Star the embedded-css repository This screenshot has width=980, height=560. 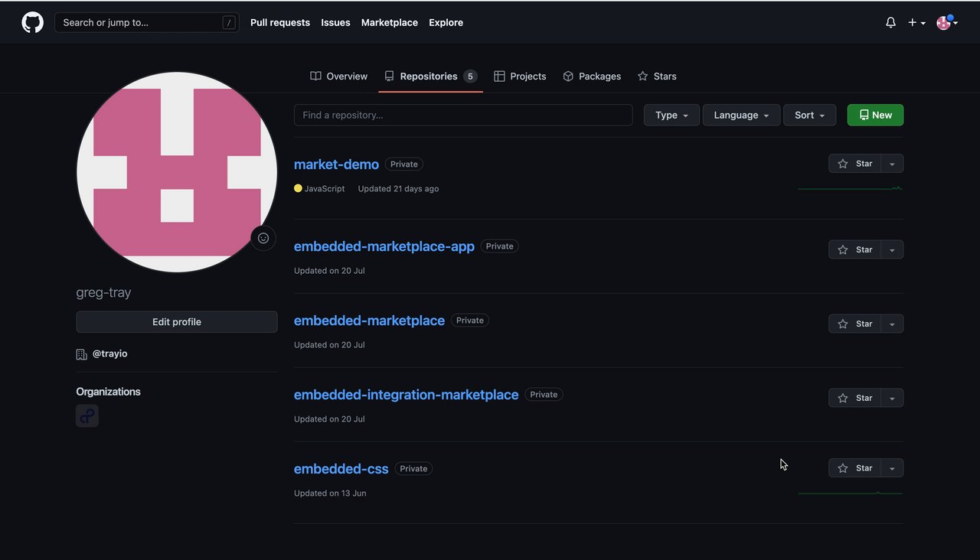[x=854, y=468]
